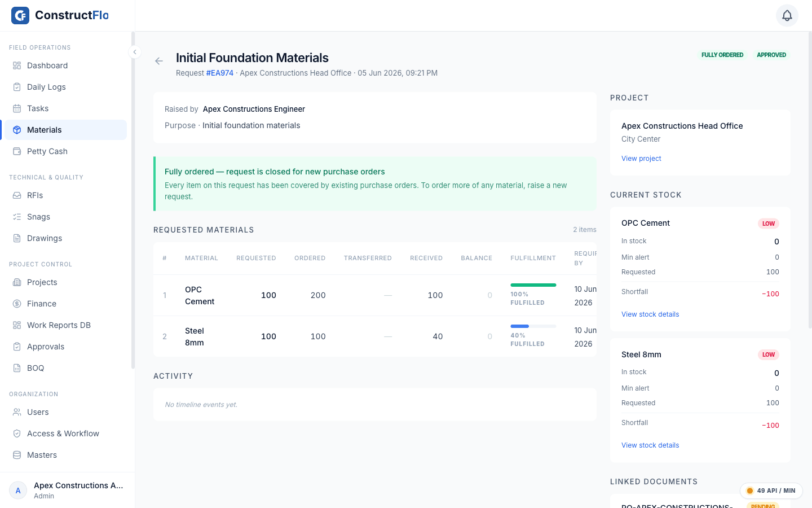Click the Projects building icon
This screenshot has width=812, height=508.
[x=17, y=282]
